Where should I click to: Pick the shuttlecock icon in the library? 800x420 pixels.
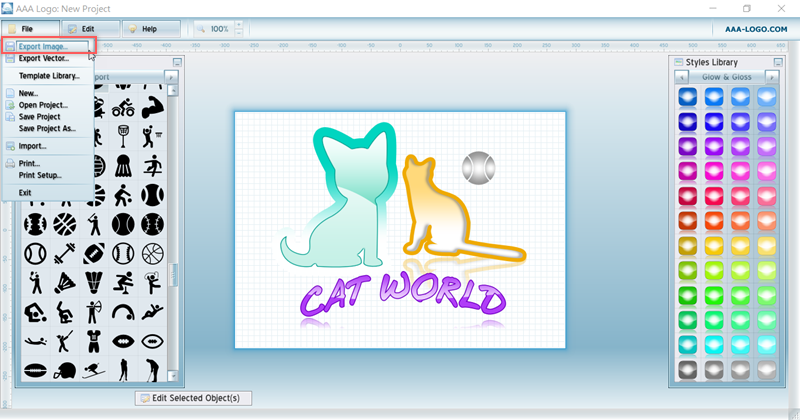(123, 164)
